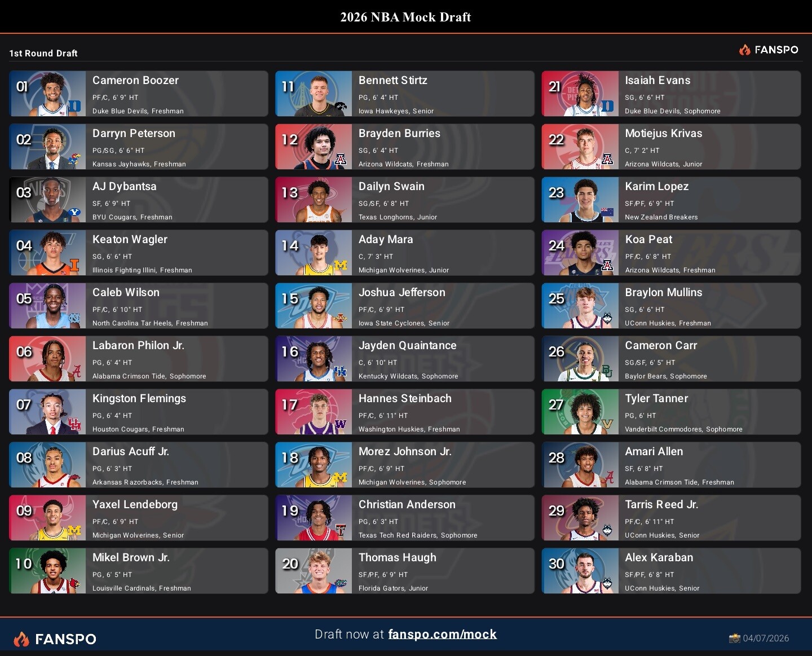This screenshot has height=656, width=812.
Task: Click the Louisville Cardinals logo on Mikel Brown Jr.'s card
Action: 74,583
